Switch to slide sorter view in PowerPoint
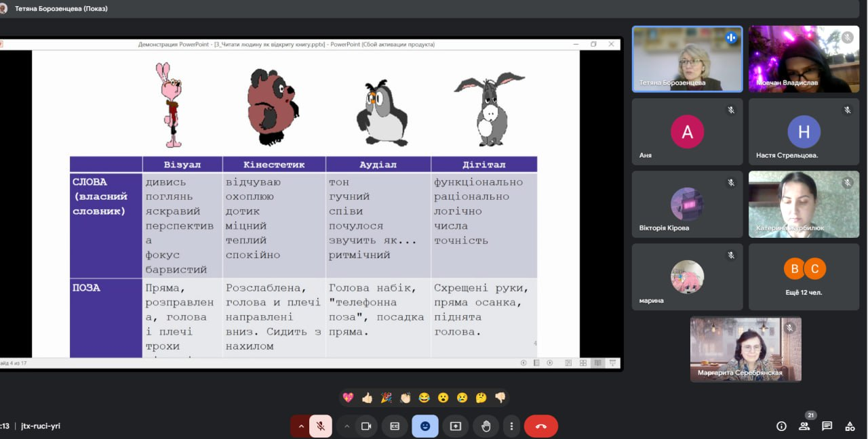 [x=583, y=363]
